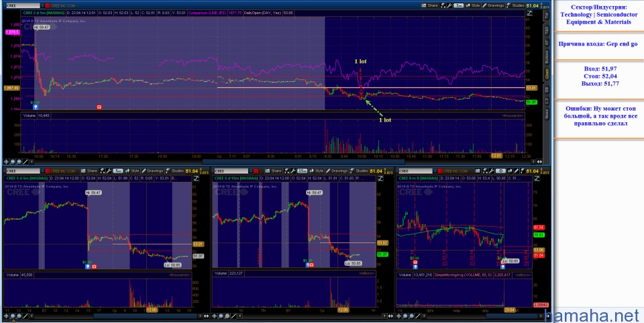This screenshot has width=644, height=323.
Task: Click the Share button in the 15m chart
Action: point(274,171)
